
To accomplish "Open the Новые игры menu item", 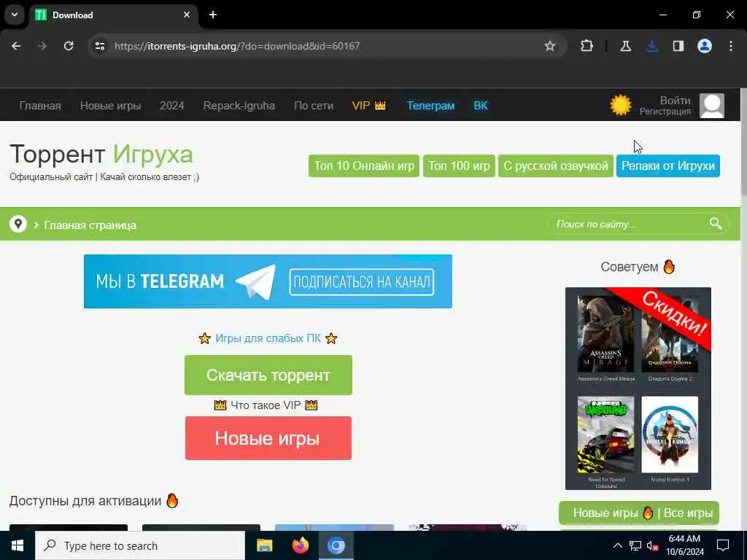I will pyautogui.click(x=111, y=106).
